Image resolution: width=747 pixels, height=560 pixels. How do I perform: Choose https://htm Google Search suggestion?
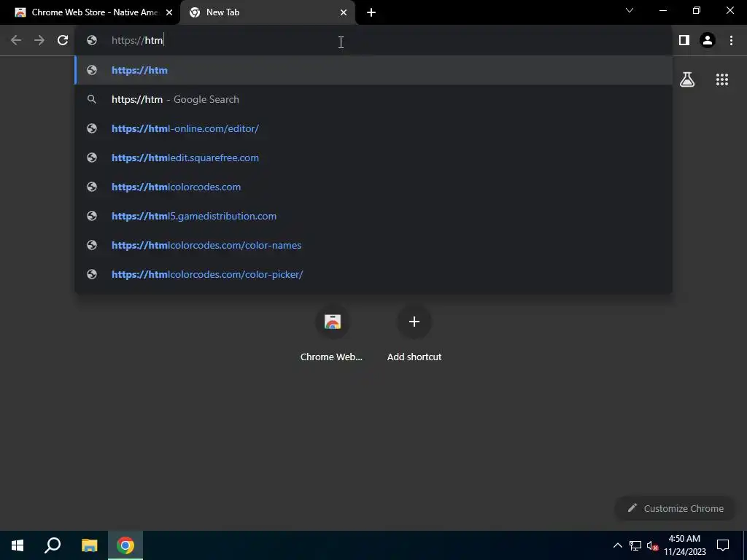(373, 99)
